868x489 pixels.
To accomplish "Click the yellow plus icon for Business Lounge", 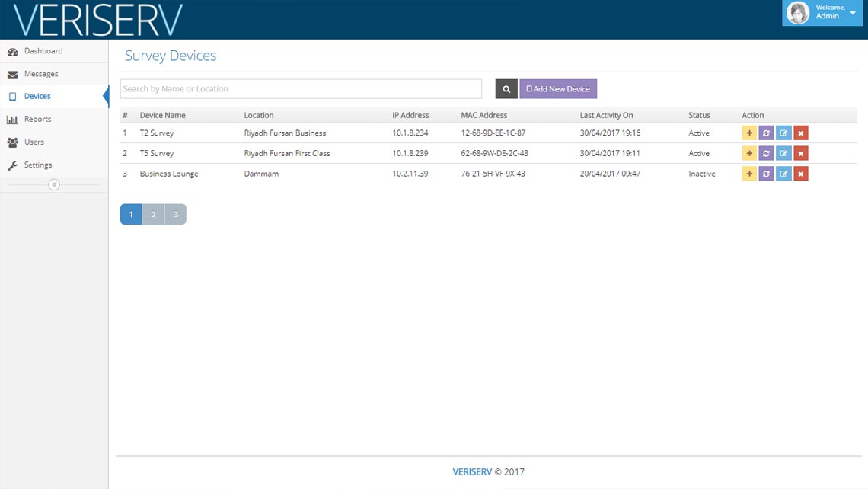I will [749, 174].
